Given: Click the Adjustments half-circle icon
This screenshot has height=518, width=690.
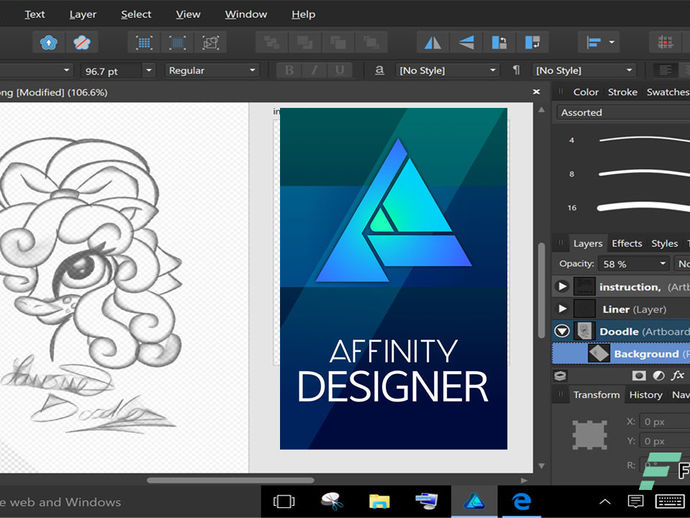Looking at the screenshot, I should point(659,375).
